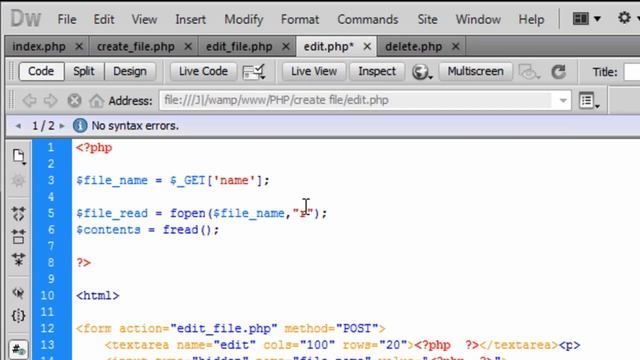Open preview in browser globe icon
The width and height of the screenshot is (640, 360).
pyautogui.click(x=422, y=72)
